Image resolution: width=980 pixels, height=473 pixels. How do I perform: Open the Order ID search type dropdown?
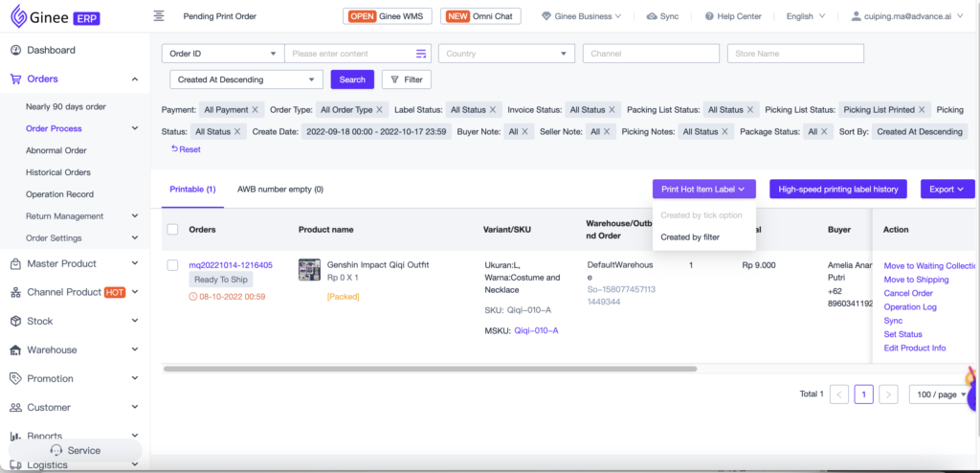tap(223, 54)
